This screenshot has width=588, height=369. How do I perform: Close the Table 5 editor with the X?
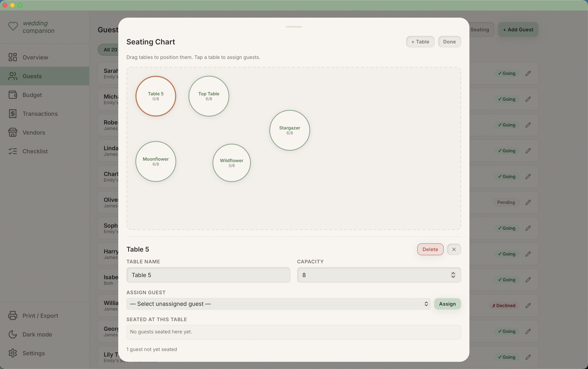click(x=454, y=249)
